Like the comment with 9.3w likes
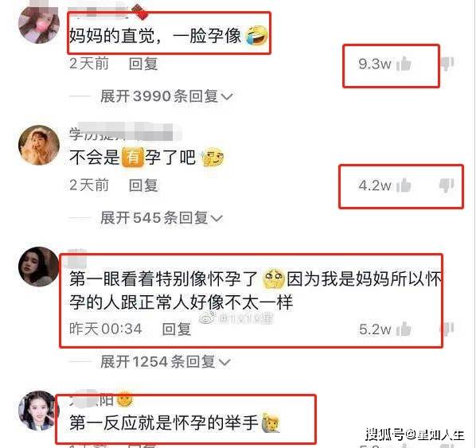The image size is (476, 448). (404, 64)
